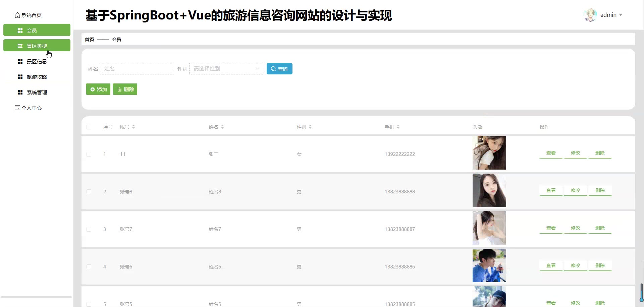Sort by 账号 column arrows
Viewport: 644px width, 307px height.
pyautogui.click(x=133, y=127)
